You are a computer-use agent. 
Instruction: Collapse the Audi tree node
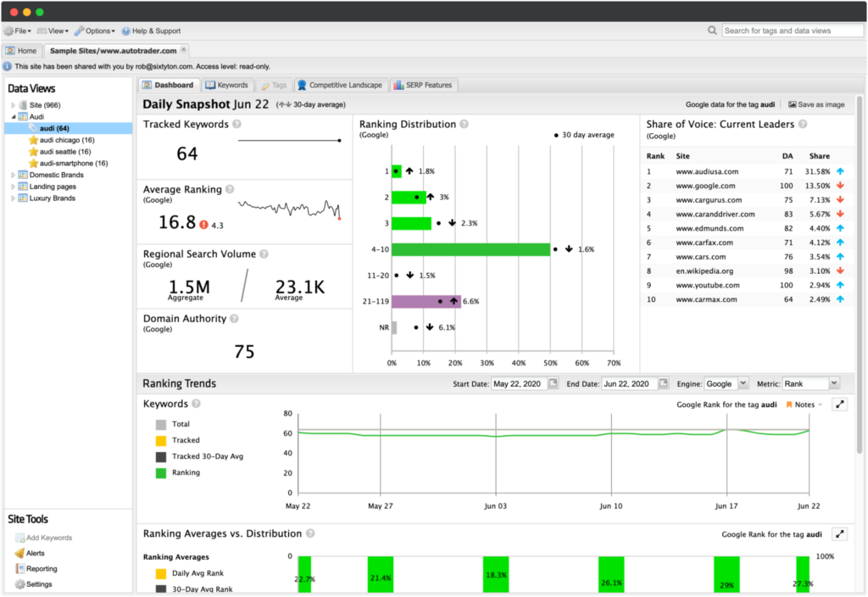(x=14, y=117)
